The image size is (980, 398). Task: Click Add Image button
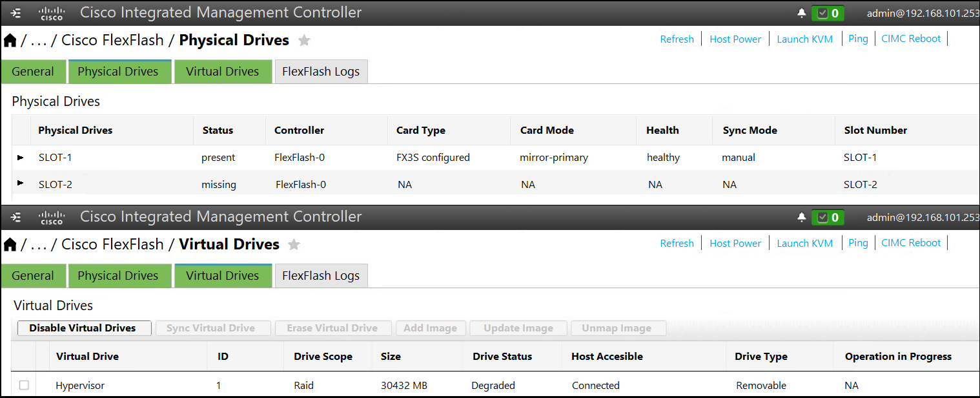click(430, 328)
